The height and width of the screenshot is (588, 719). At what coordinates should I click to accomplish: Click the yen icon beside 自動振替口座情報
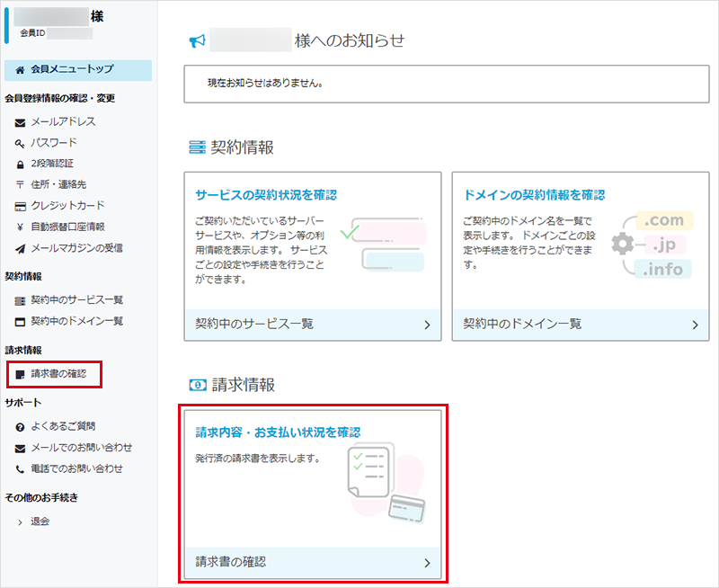click(x=20, y=227)
